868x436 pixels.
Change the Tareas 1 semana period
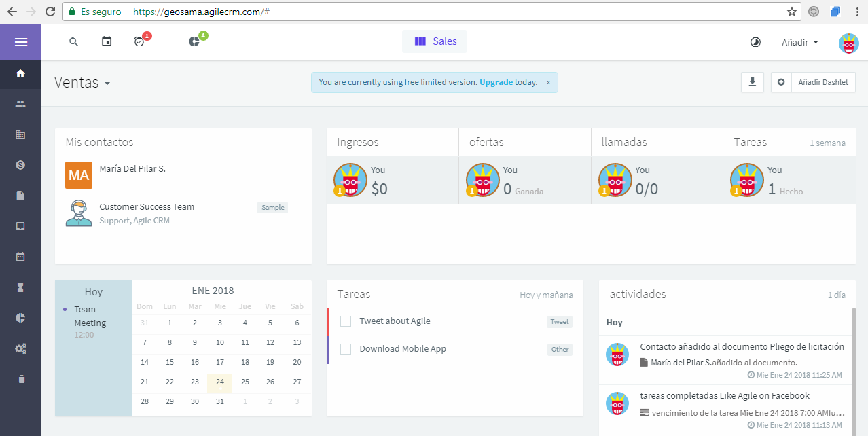[827, 143]
